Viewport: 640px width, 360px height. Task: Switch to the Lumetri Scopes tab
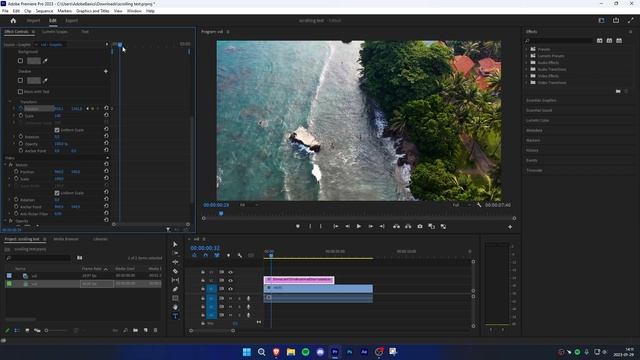pyautogui.click(x=55, y=31)
